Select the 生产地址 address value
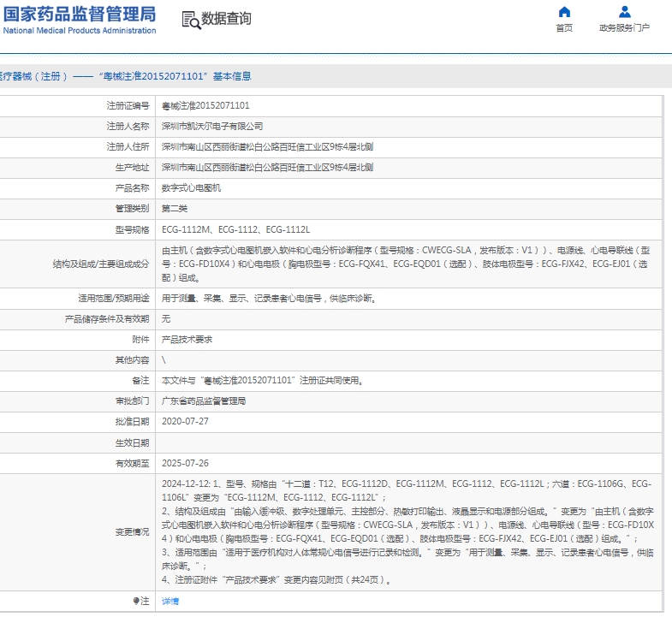Viewport: 672px width, 617px height. [267, 167]
